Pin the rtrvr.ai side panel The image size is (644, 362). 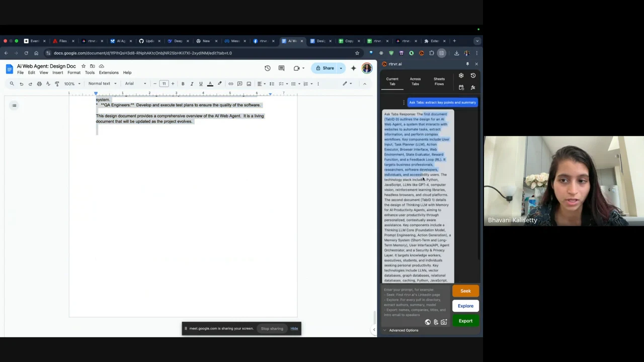tap(467, 64)
